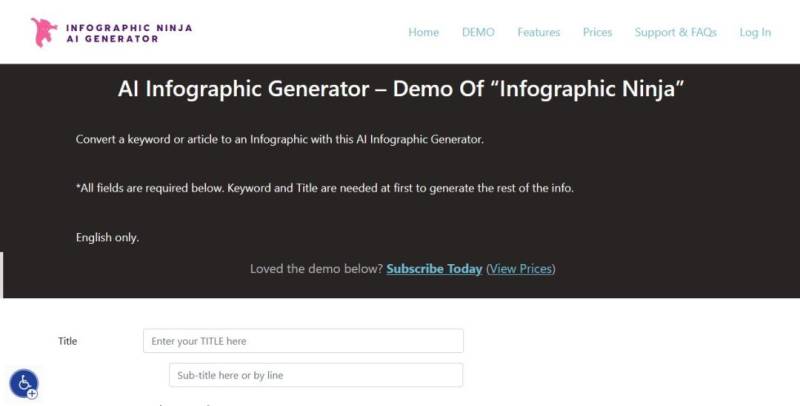This screenshot has width=800, height=406.
Task: Click the Log In link
Action: pos(755,32)
